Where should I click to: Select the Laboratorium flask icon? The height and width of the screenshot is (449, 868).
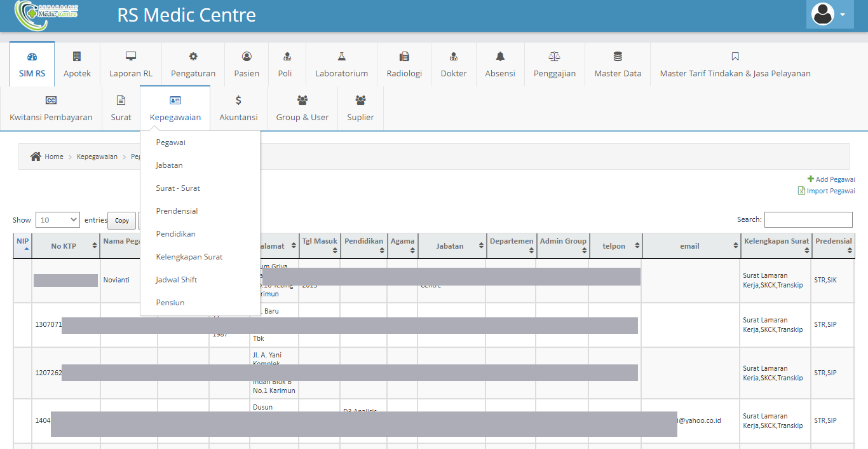point(341,57)
